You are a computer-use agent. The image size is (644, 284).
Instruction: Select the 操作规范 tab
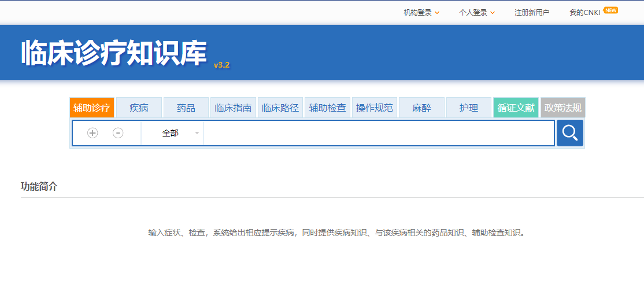pyautogui.click(x=375, y=108)
